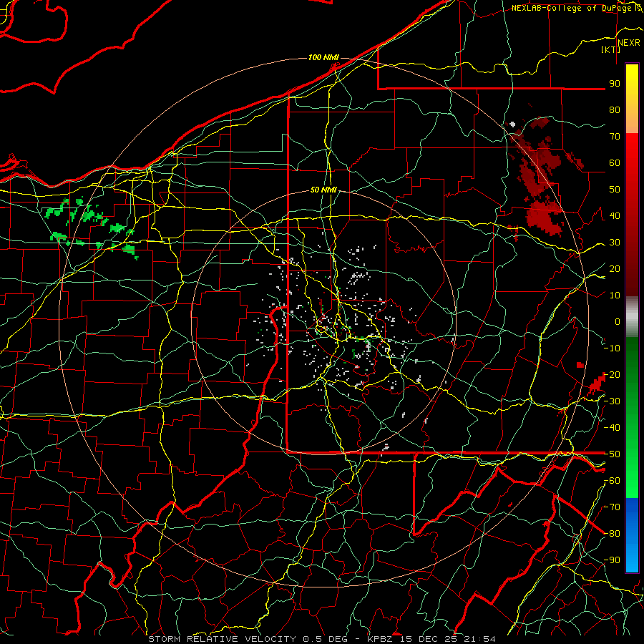644x644 pixels.
Task: Click the blue segment of the color bar
Action: pos(632,522)
